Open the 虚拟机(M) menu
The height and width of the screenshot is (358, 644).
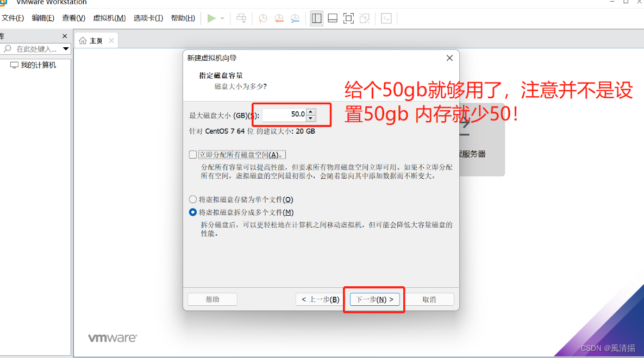109,18
